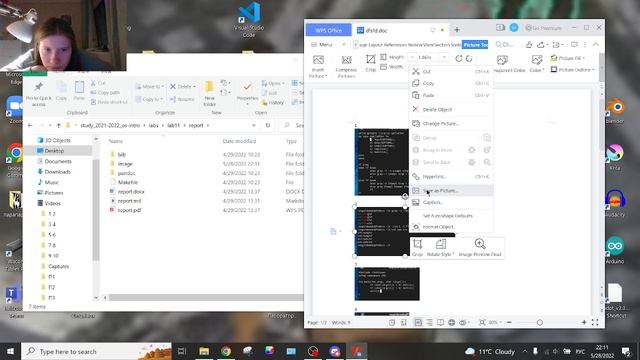The image size is (640, 360).
Task: Switch to Reading Layout book icon in status bar
Action: coord(440,322)
